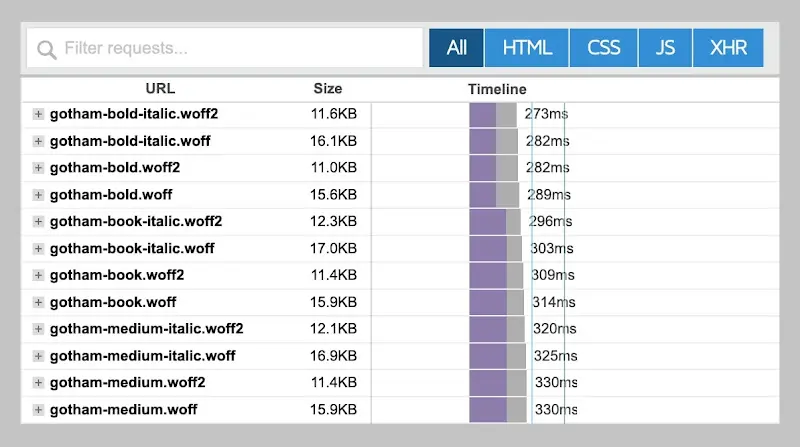Sort by the URL column header
800x447 pixels.
(x=160, y=89)
